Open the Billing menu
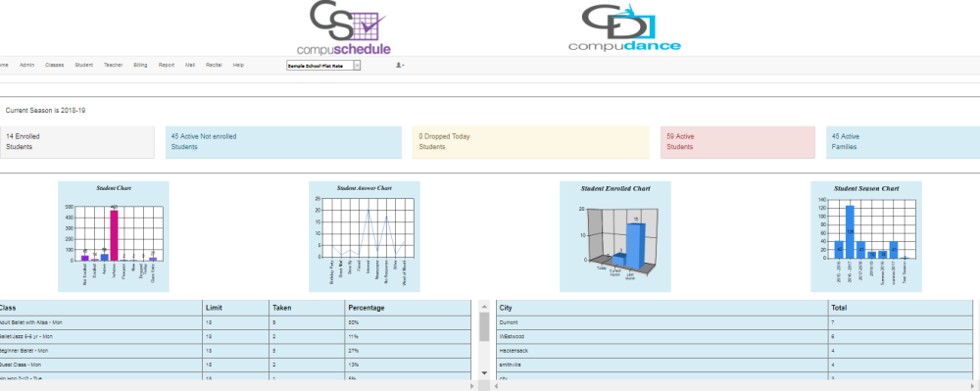 pos(140,65)
